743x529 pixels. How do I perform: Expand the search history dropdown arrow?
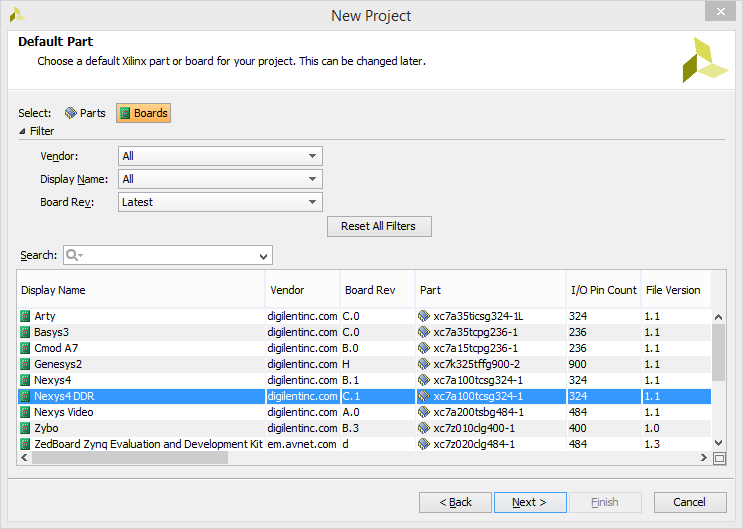click(x=263, y=256)
